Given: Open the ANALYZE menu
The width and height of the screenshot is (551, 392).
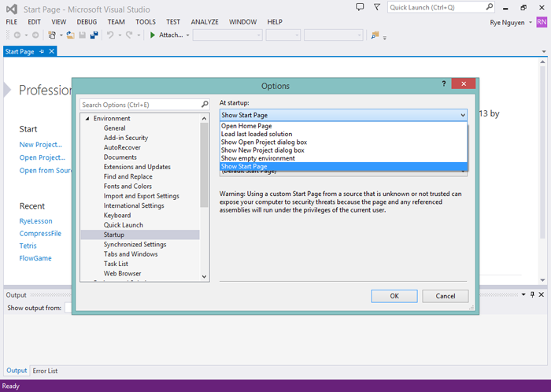Looking at the screenshot, I should pyautogui.click(x=205, y=22).
